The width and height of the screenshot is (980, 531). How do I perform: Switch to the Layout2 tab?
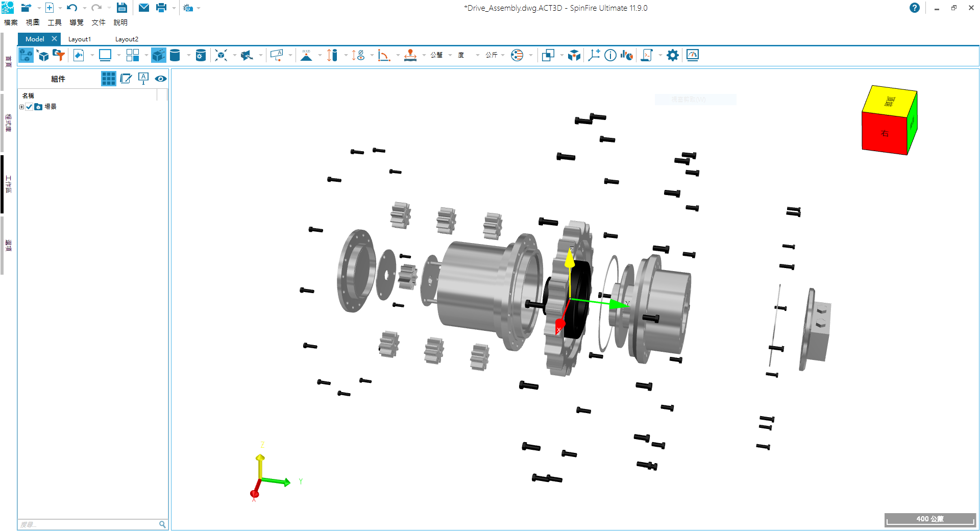pos(127,39)
